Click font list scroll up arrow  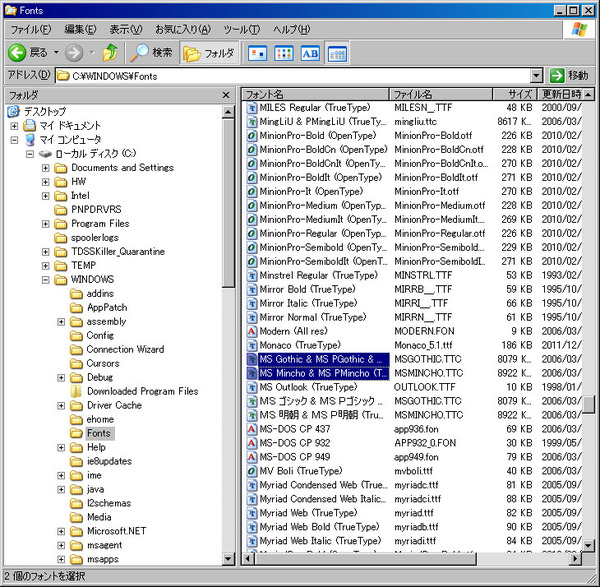coord(589,94)
